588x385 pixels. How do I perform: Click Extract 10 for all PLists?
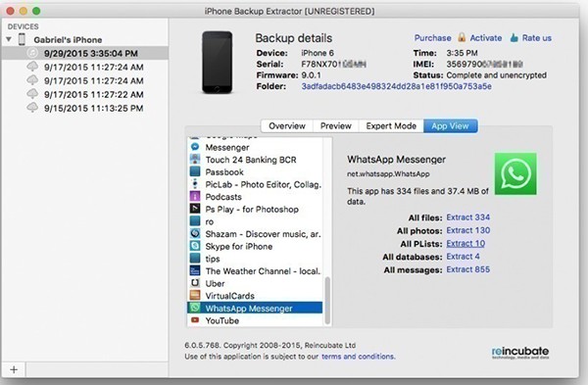click(465, 243)
